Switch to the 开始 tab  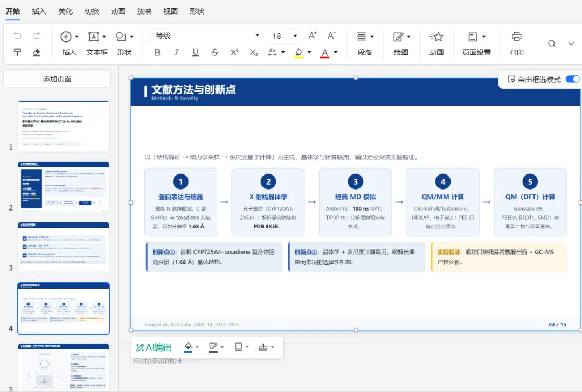pos(13,11)
